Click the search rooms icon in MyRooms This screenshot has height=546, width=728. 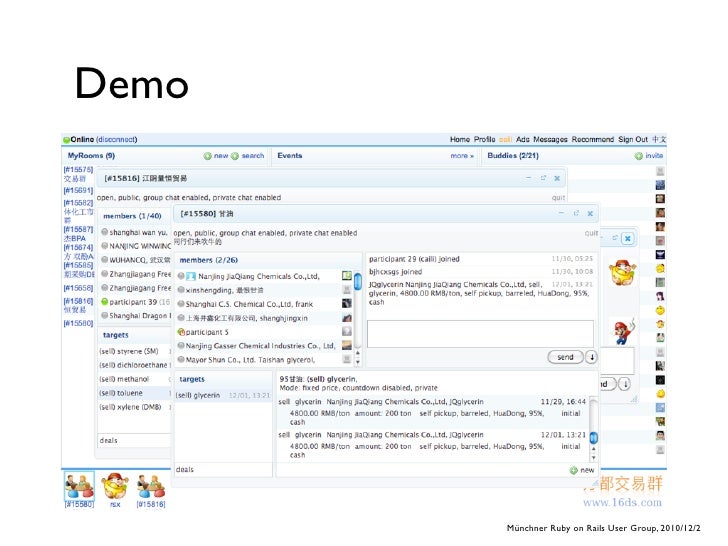236,156
